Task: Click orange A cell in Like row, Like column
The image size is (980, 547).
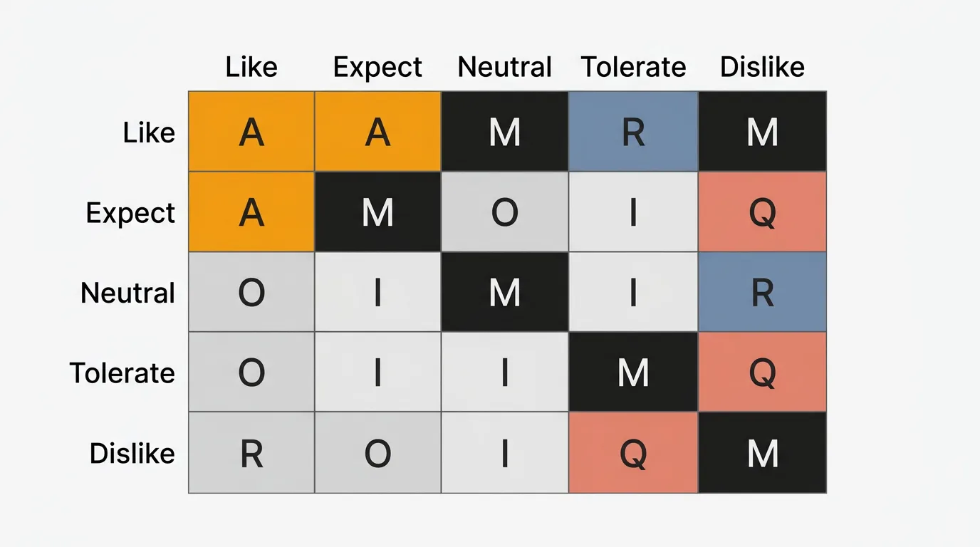Action: [251, 132]
